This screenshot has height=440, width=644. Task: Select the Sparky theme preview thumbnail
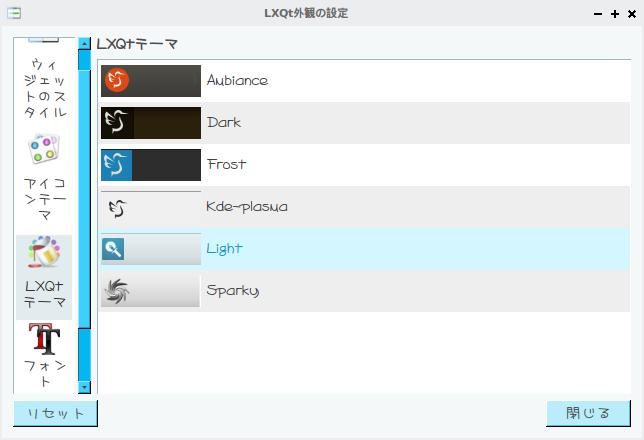pyautogui.click(x=151, y=291)
